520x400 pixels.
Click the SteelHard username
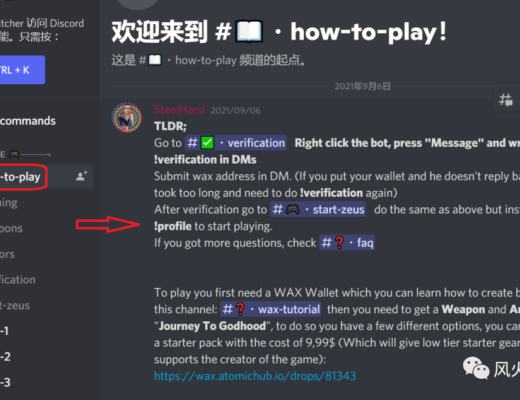(179, 110)
